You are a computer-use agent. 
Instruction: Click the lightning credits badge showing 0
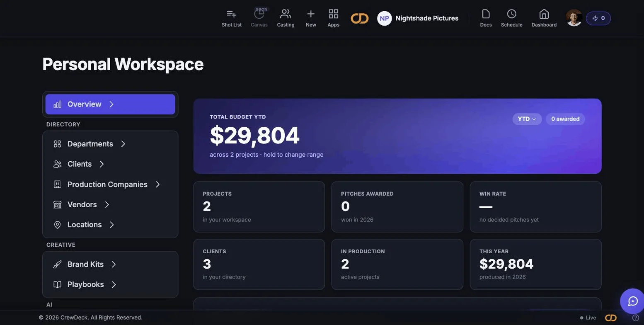[x=598, y=18]
